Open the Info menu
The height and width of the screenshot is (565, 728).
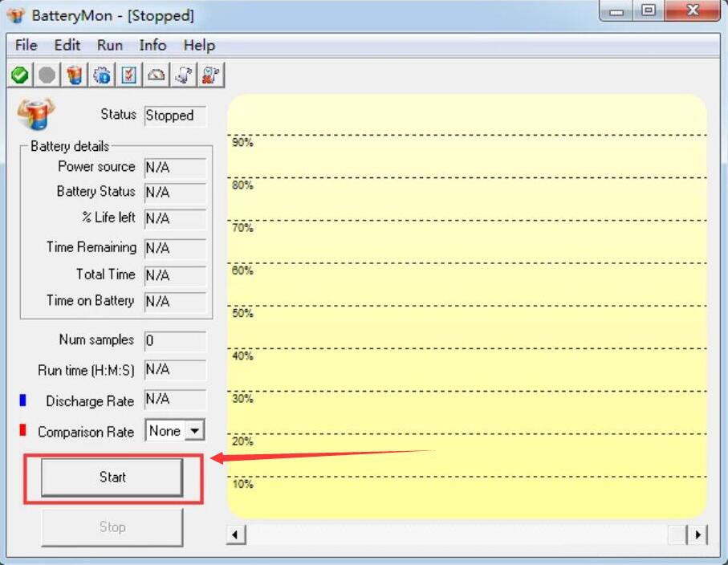(153, 46)
